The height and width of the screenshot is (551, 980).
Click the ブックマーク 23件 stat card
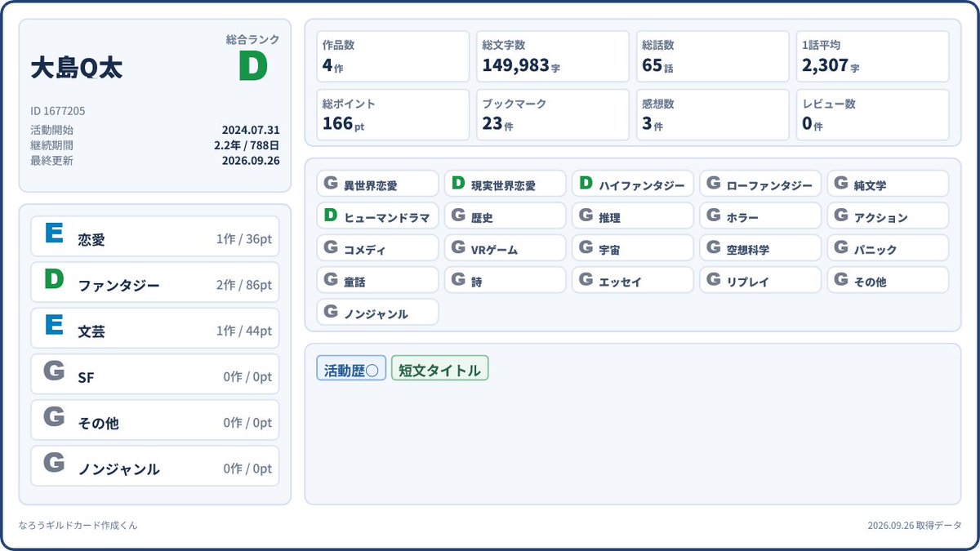coord(553,115)
